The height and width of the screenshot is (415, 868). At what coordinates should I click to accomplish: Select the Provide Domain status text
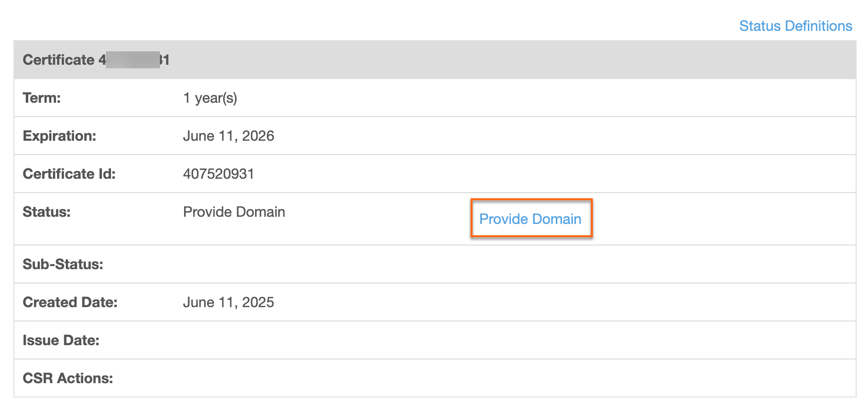(233, 212)
